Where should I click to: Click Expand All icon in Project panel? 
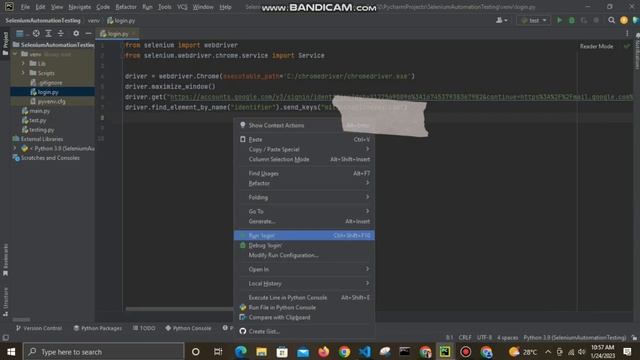48,33
